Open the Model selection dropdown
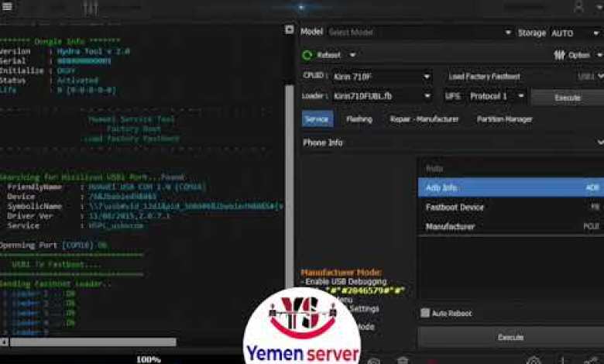This screenshot has width=604, height=364. coord(419,33)
